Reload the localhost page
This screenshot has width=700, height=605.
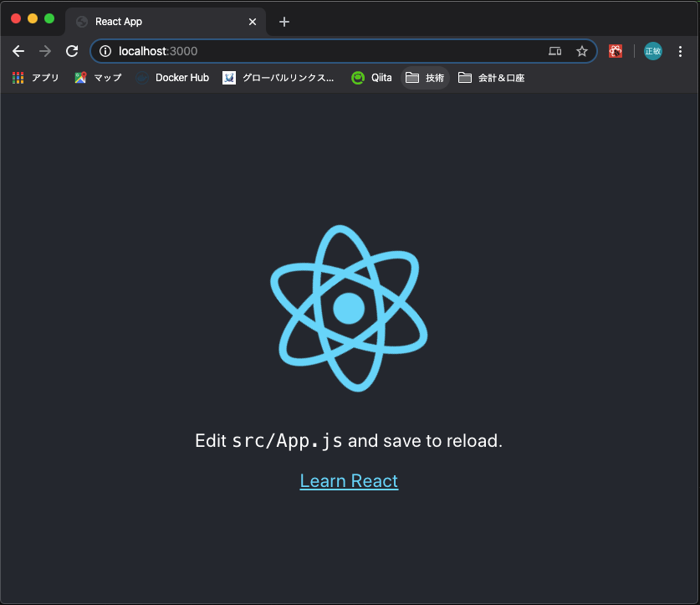coord(72,51)
